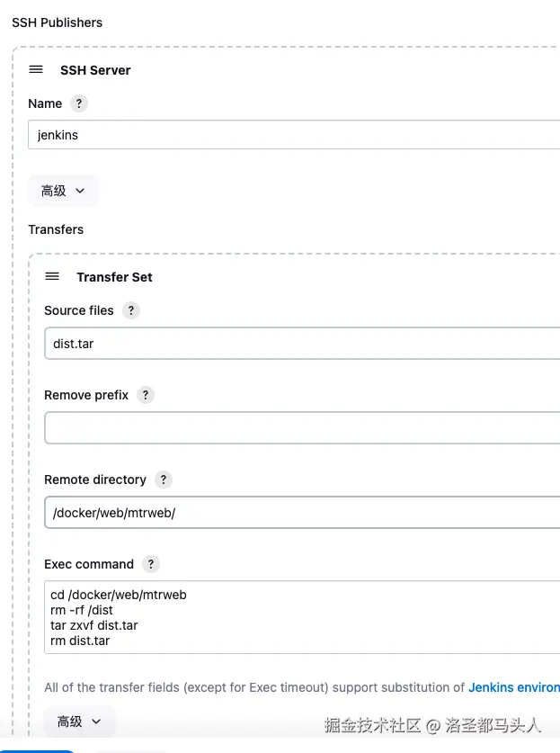The image size is (560, 753).
Task: Open help for Remove prefix
Action: click(x=146, y=395)
